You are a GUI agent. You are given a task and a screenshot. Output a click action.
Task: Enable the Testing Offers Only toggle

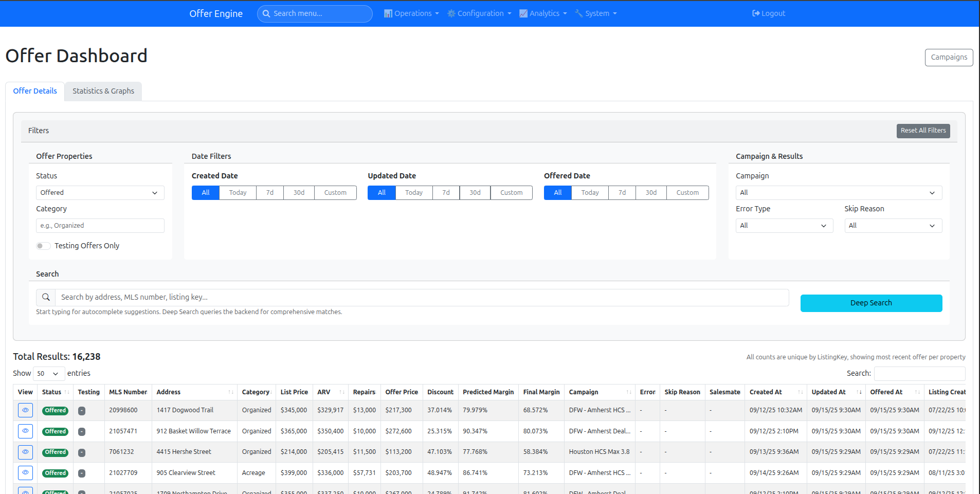43,246
